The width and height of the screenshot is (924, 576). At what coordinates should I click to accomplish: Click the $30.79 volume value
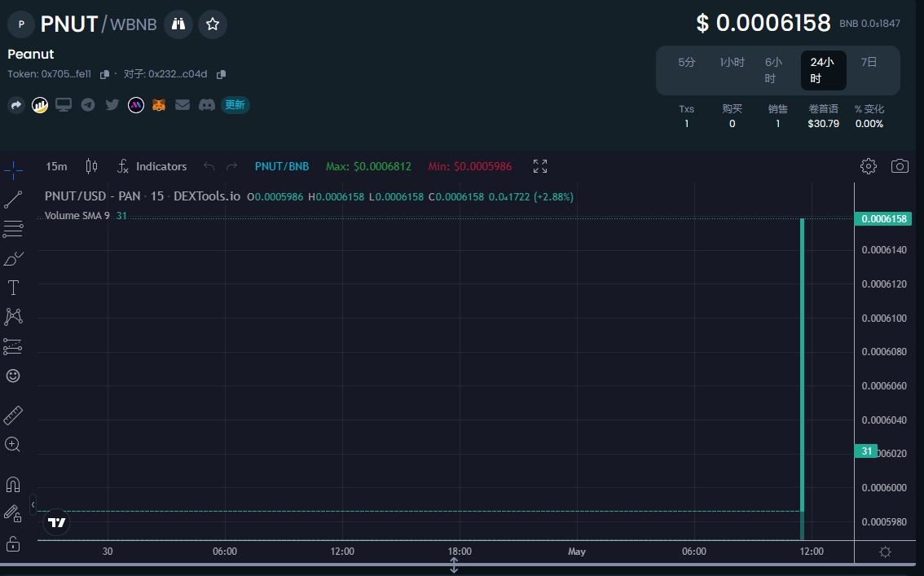pyautogui.click(x=823, y=124)
